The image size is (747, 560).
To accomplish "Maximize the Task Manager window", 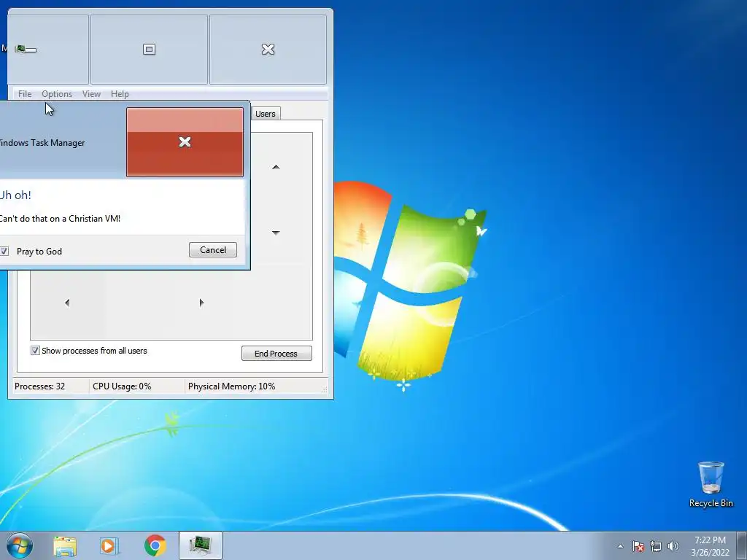I will point(149,50).
